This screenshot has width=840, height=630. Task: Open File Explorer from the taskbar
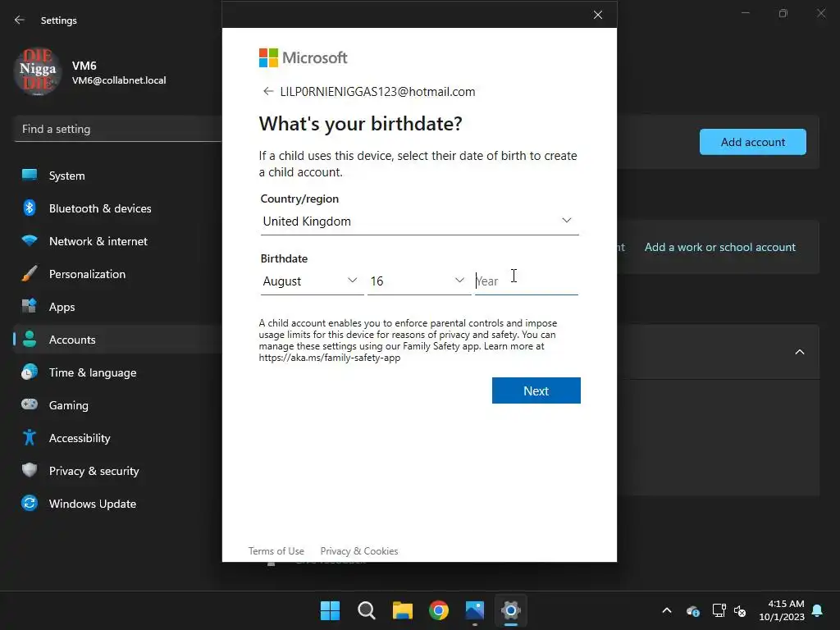[402, 610]
